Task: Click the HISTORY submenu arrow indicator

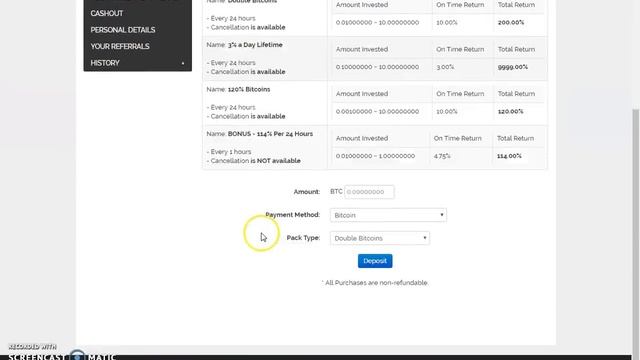Action: (x=183, y=63)
